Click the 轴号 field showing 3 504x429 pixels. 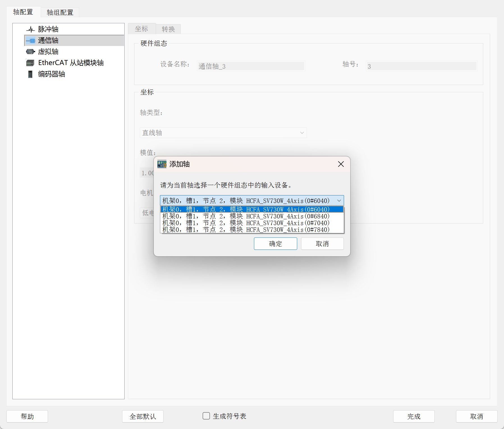pos(421,66)
